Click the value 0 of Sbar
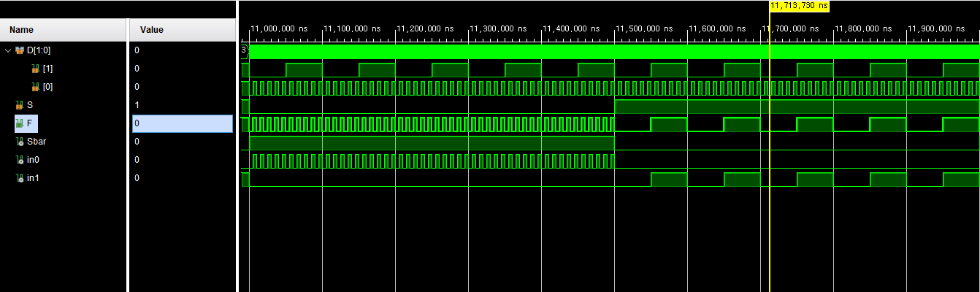The image size is (980, 292). [137, 142]
